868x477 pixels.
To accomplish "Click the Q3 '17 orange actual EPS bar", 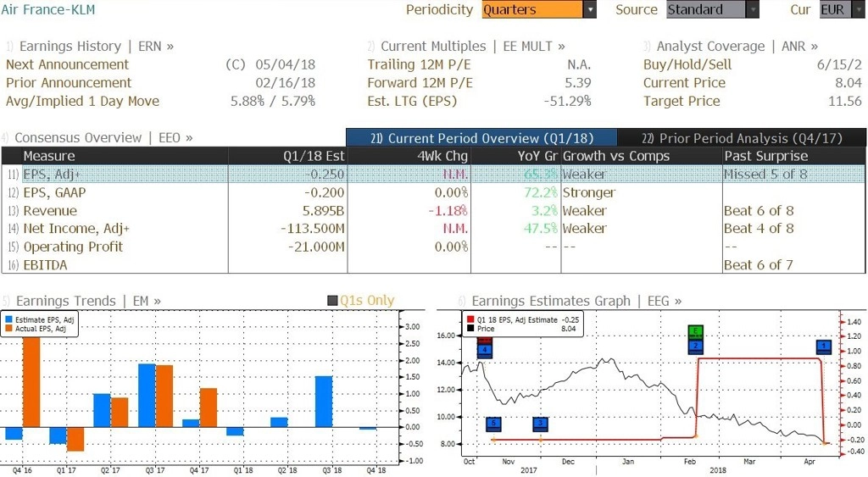I will (x=164, y=396).
